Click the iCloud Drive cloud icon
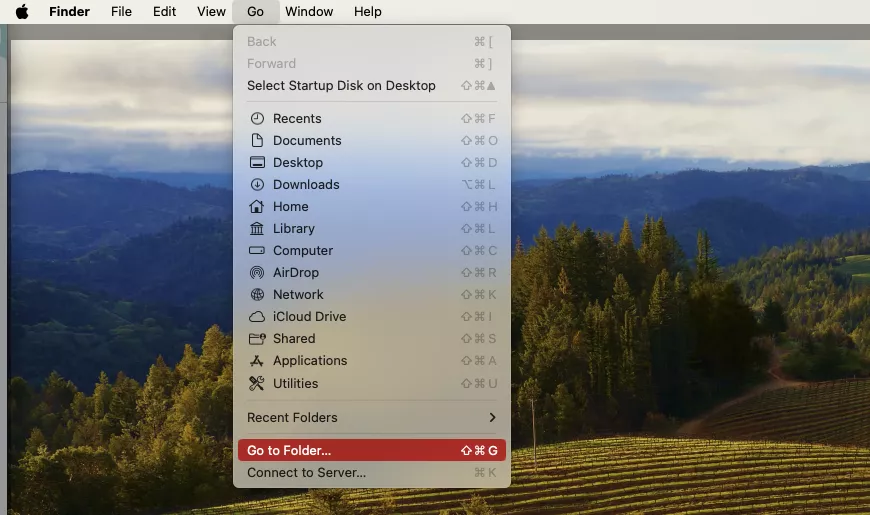This screenshot has width=870, height=515. (257, 317)
